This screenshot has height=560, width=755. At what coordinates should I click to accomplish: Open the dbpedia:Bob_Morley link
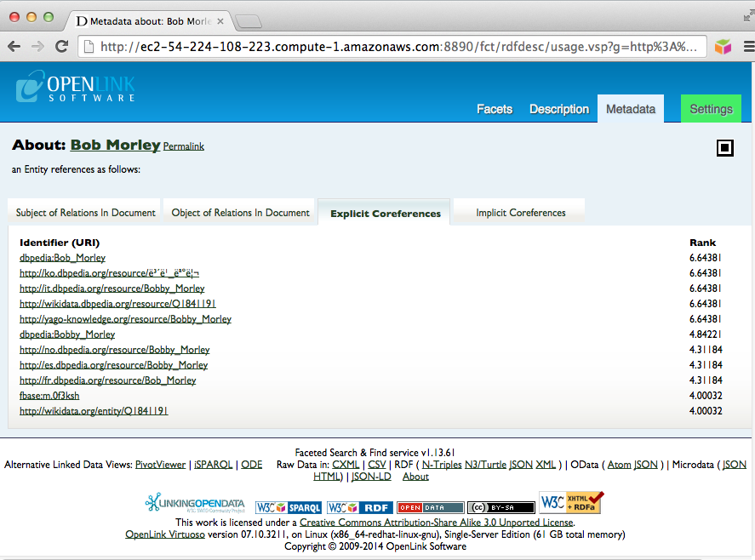tap(62, 258)
